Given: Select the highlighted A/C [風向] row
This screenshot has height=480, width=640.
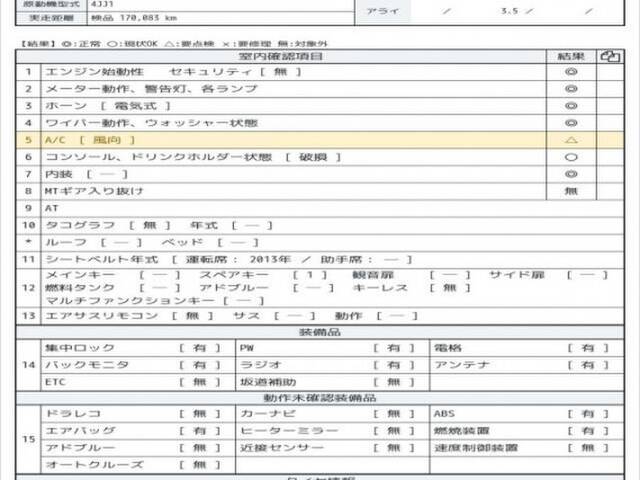Looking at the screenshot, I should pos(320,140).
